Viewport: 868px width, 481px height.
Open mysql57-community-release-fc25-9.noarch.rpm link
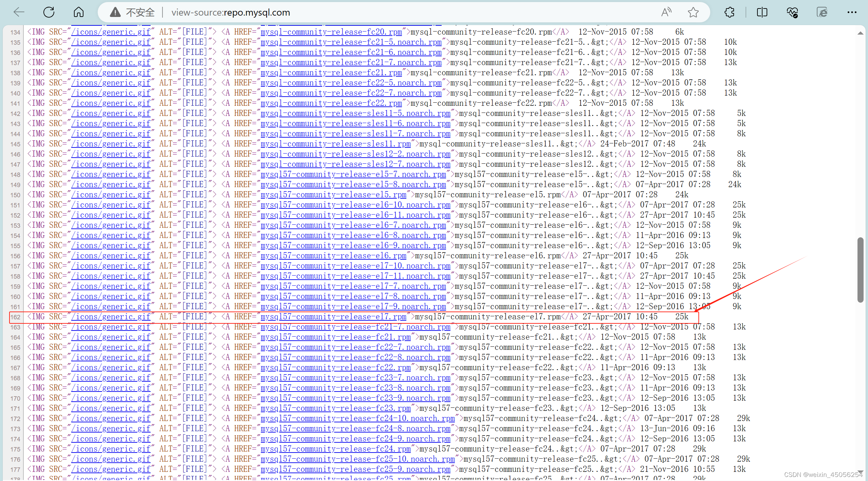(355, 469)
